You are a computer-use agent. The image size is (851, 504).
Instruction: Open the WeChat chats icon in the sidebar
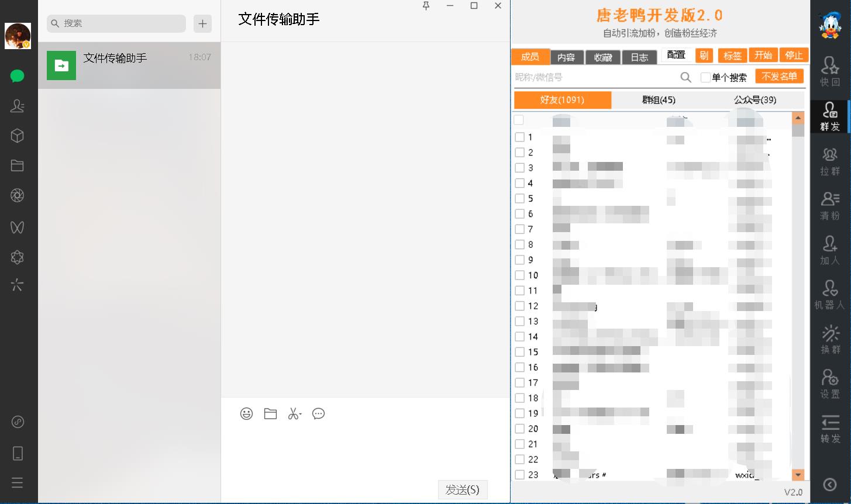tap(18, 76)
